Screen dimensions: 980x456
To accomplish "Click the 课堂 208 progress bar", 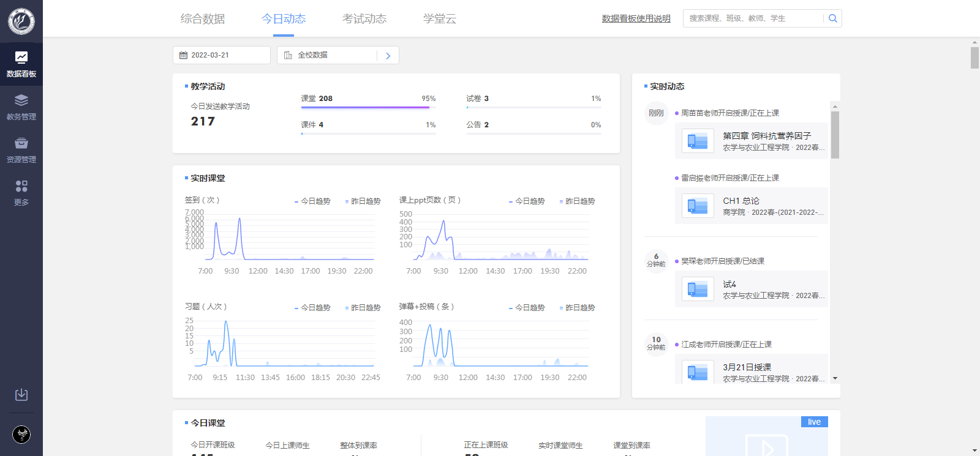I will pos(368,107).
